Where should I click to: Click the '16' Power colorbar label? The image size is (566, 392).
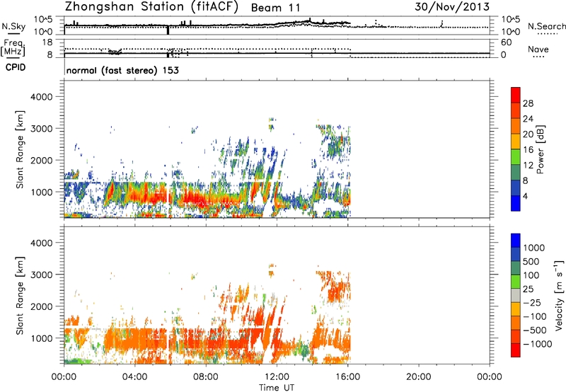coord(528,149)
